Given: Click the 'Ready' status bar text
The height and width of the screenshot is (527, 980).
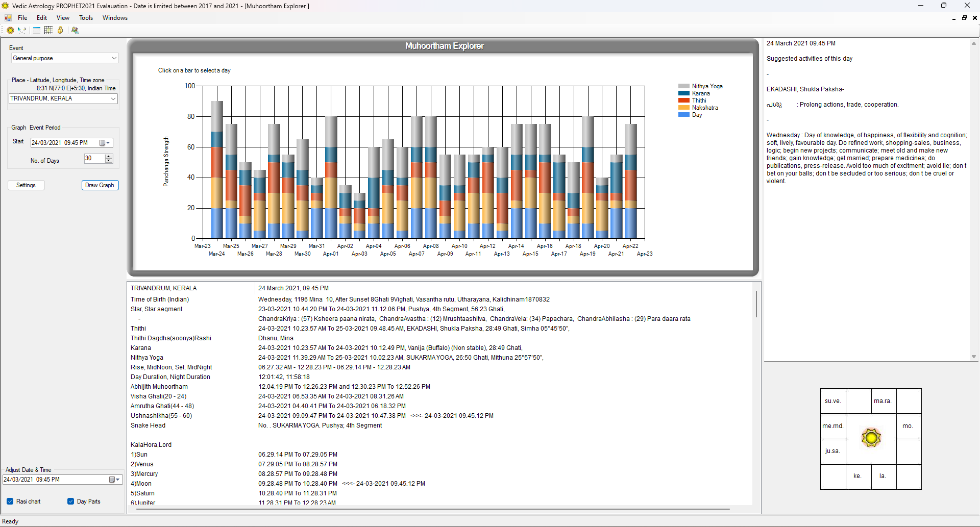Looking at the screenshot, I should 10,521.
